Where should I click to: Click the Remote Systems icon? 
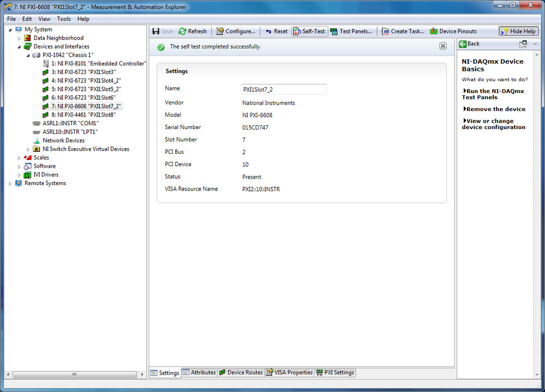click(19, 183)
